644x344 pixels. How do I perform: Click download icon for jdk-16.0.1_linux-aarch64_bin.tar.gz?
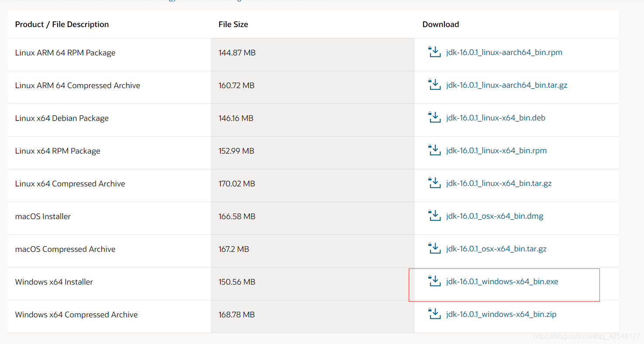[x=434, y=85]
